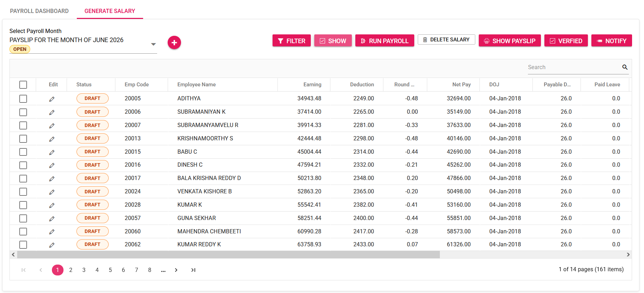
Task: Go to previous page arrow
Action: coord(41,270)
